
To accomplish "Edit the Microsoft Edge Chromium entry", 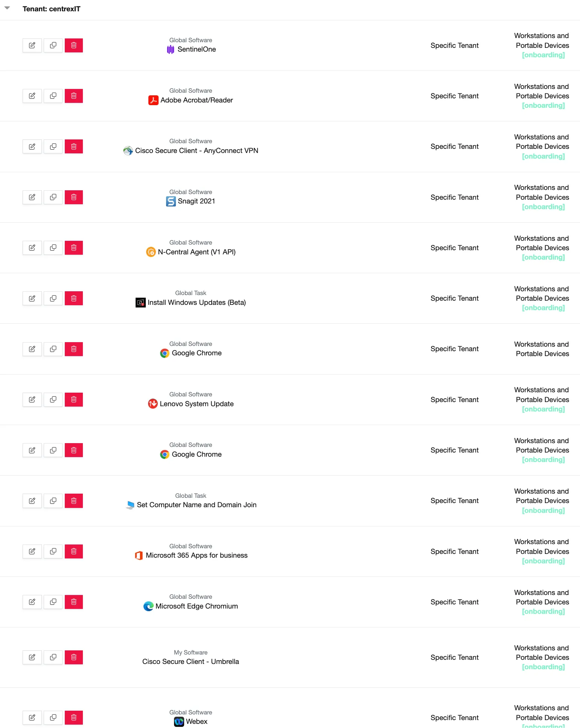I will click(x=32, y=602).
